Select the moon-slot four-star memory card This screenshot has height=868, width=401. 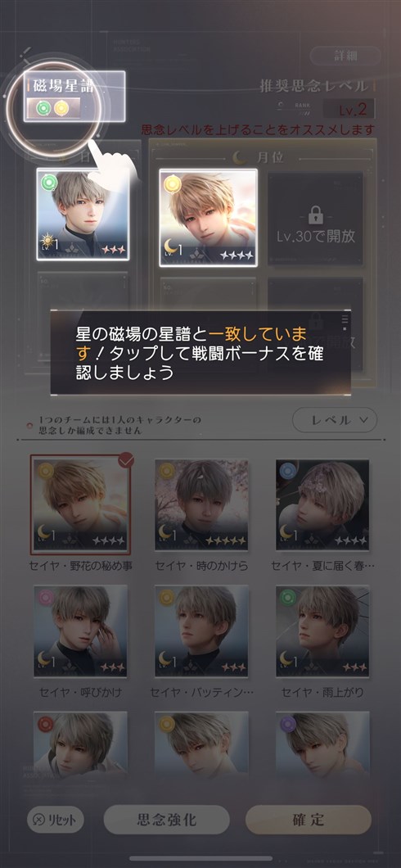(x=208, y=218)
